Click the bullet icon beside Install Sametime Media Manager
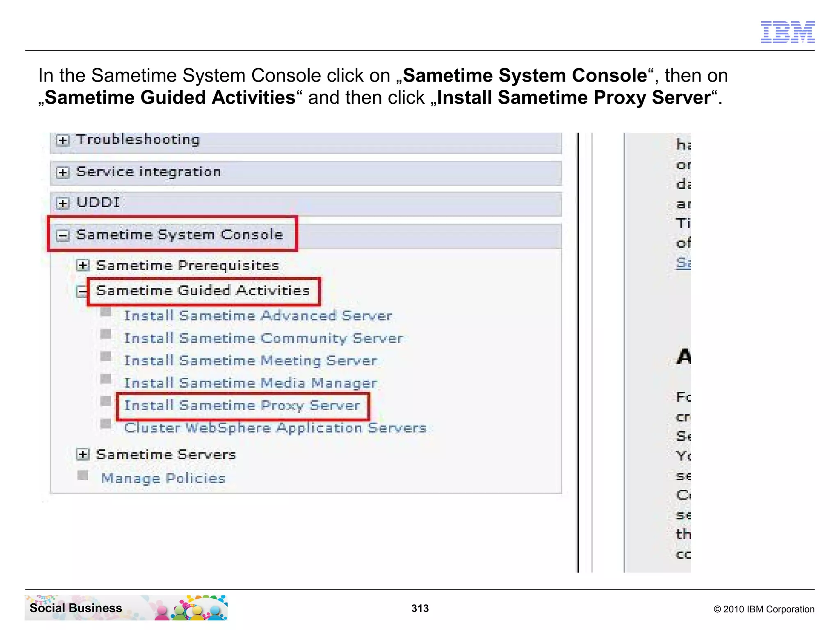This screenshot has height=630, width=840. click(106, 379)
